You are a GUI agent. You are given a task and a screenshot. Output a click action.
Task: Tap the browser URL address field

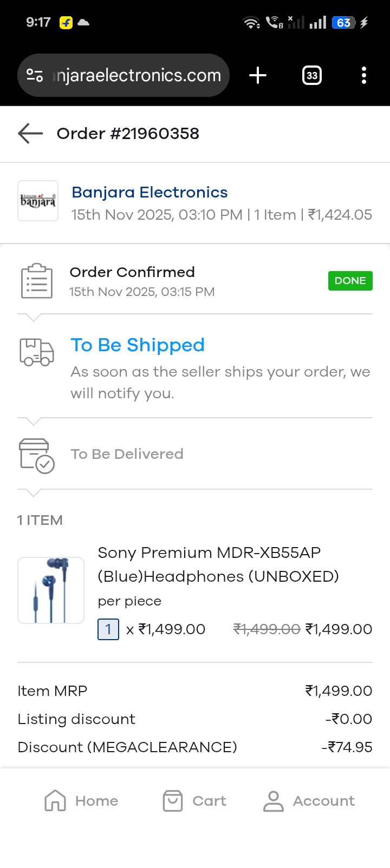point(136,75)
